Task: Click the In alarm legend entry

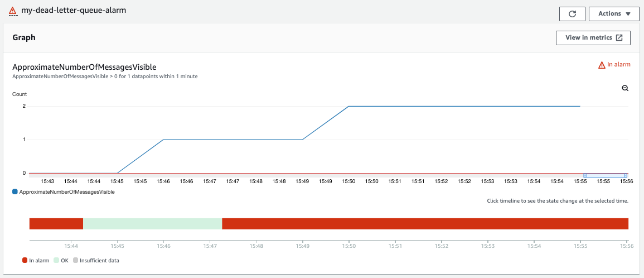Action: click(x=36, y=260)
